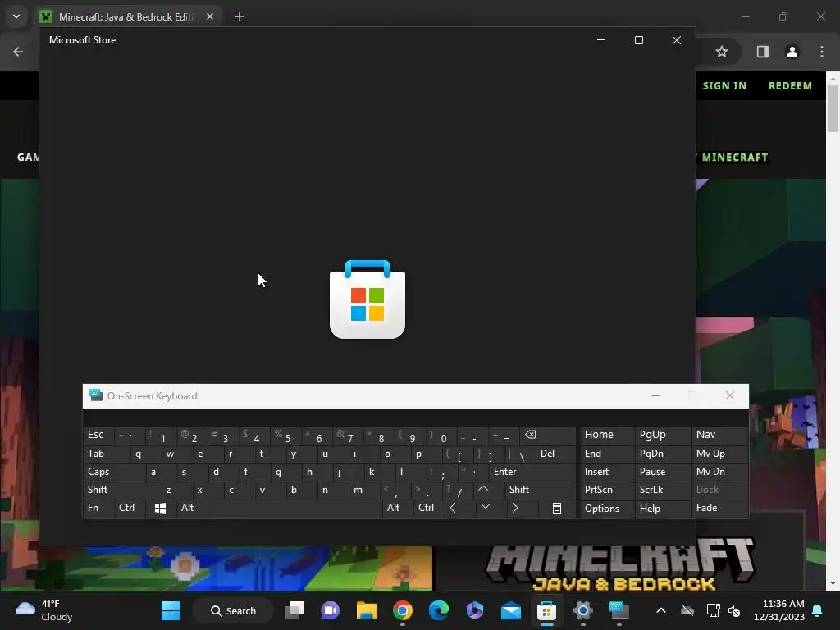The width and height of the screenshot is (840, 630).
Task: Click the backspace icon key
Action: click(547, 435)
